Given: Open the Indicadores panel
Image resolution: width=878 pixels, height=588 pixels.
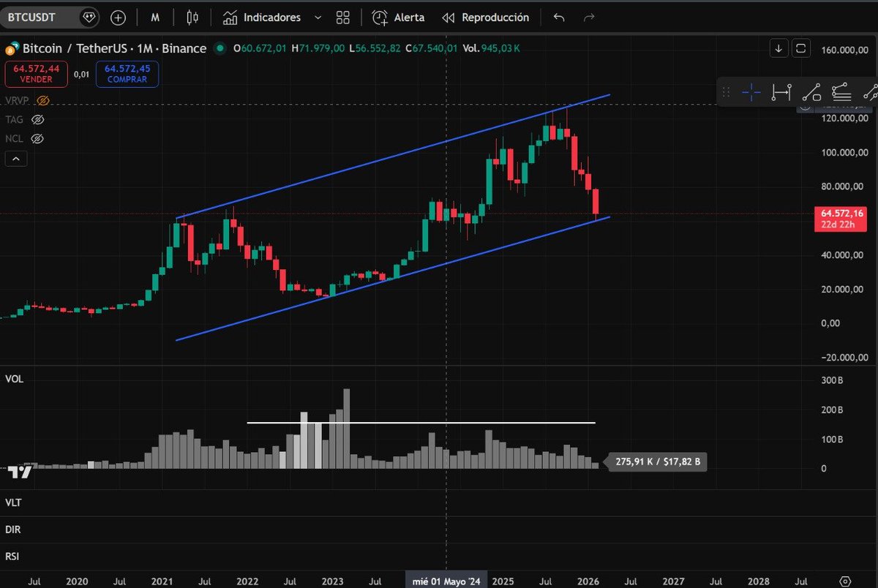Looking at the screenshot, I should click(262, 17).
